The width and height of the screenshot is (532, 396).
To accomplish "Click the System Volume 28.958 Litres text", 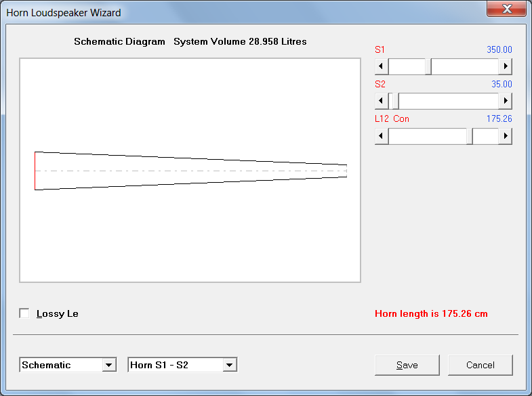I will [x=240, y=42].
